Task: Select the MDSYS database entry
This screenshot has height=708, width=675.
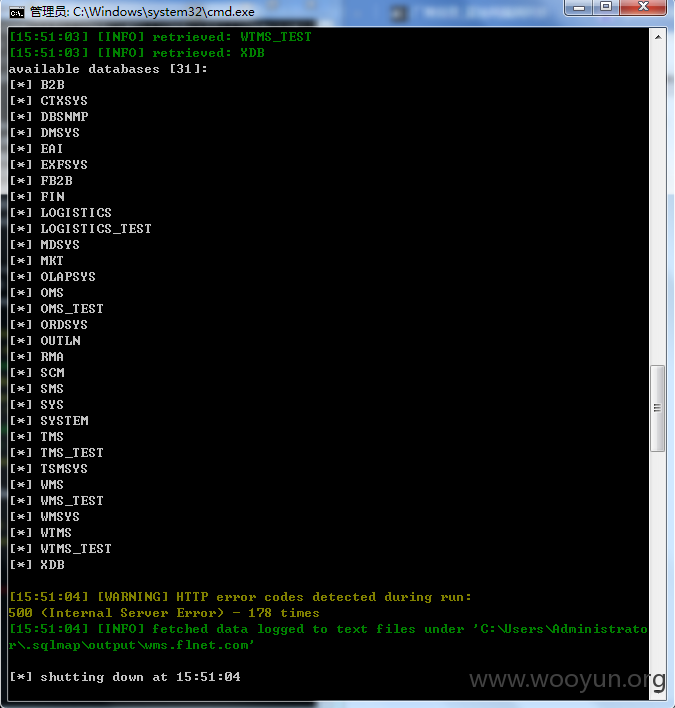Action: (45, 245)
